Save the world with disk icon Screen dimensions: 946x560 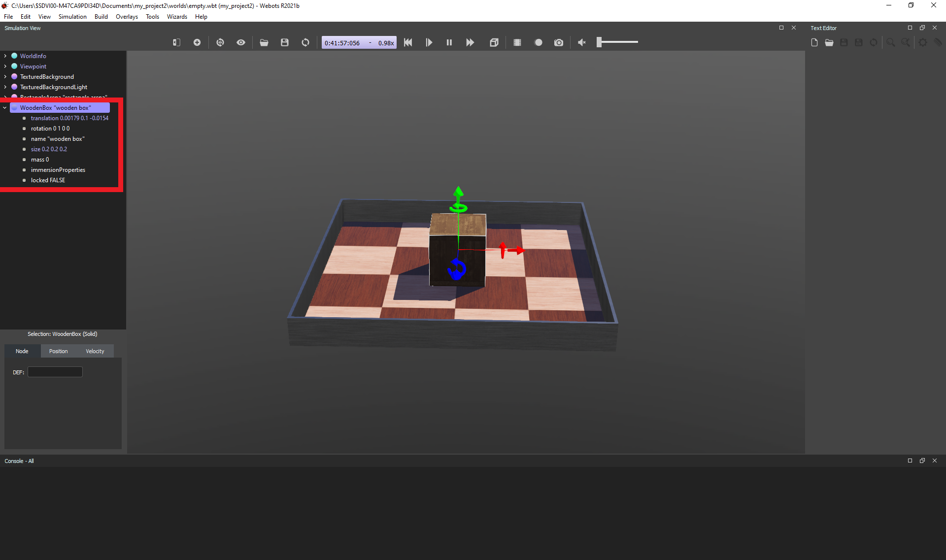tap(285, 43)
